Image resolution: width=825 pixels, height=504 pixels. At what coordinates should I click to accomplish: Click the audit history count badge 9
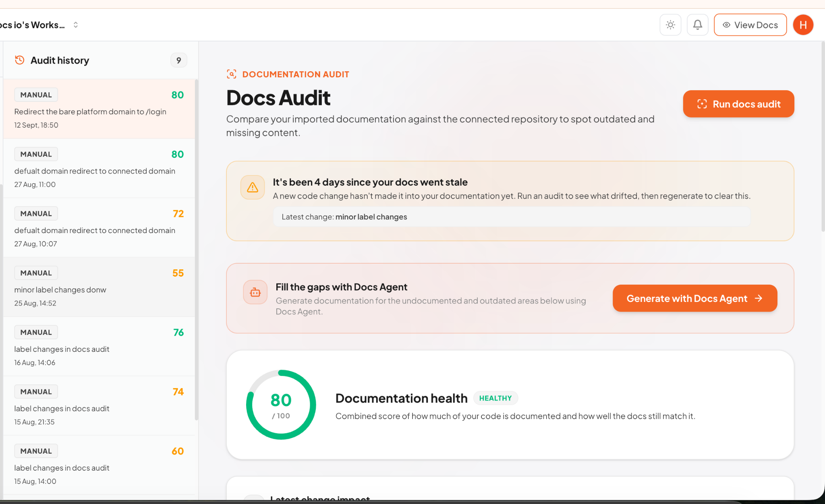178,60
